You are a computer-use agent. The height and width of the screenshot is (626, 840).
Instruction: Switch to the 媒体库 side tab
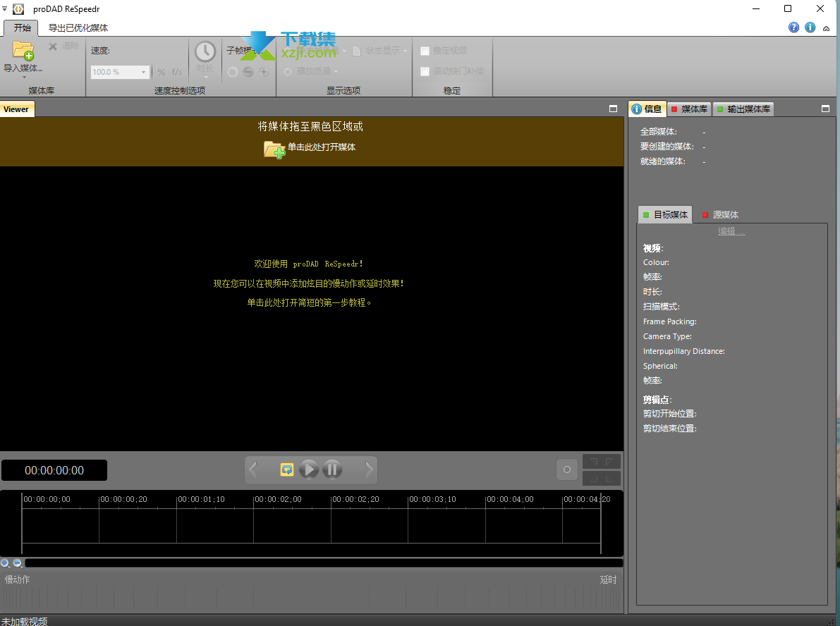(690, 109)
